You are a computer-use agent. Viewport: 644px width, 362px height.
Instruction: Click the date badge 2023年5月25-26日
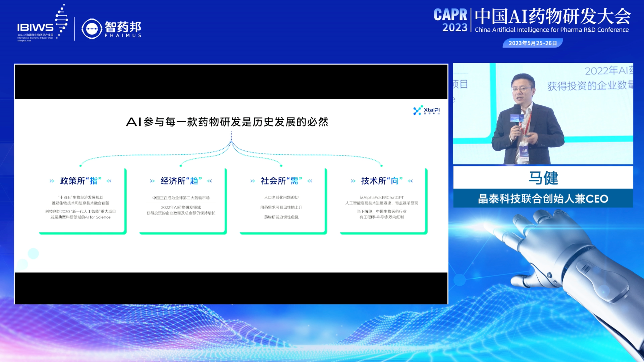(x=533, y=43)
